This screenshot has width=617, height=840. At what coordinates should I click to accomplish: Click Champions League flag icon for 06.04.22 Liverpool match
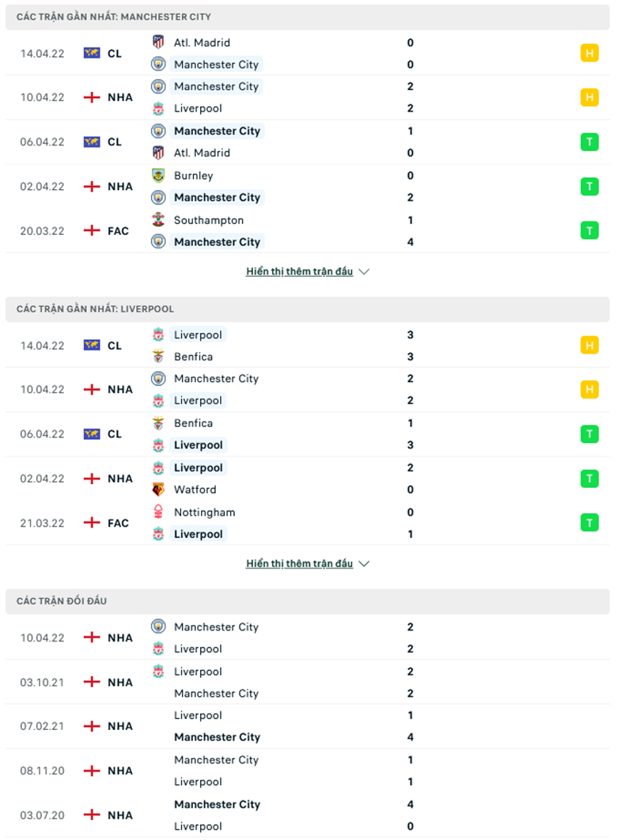92,434
